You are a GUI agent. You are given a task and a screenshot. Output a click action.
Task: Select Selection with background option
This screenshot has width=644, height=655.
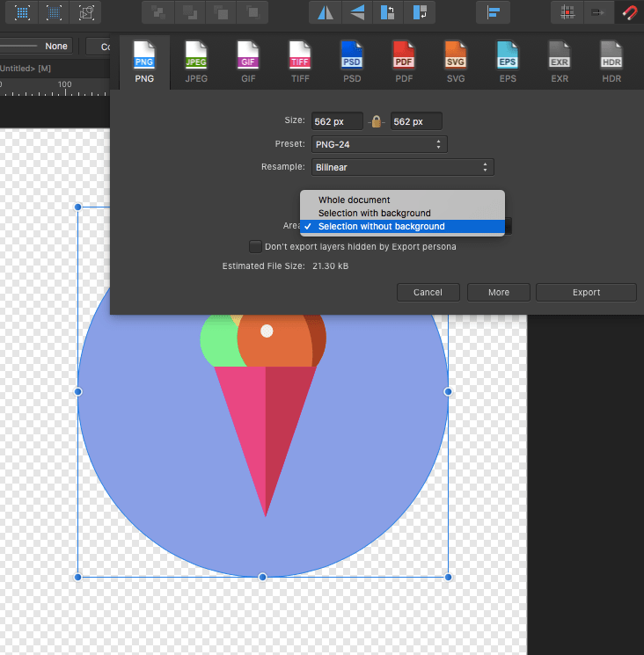point(375,214)
